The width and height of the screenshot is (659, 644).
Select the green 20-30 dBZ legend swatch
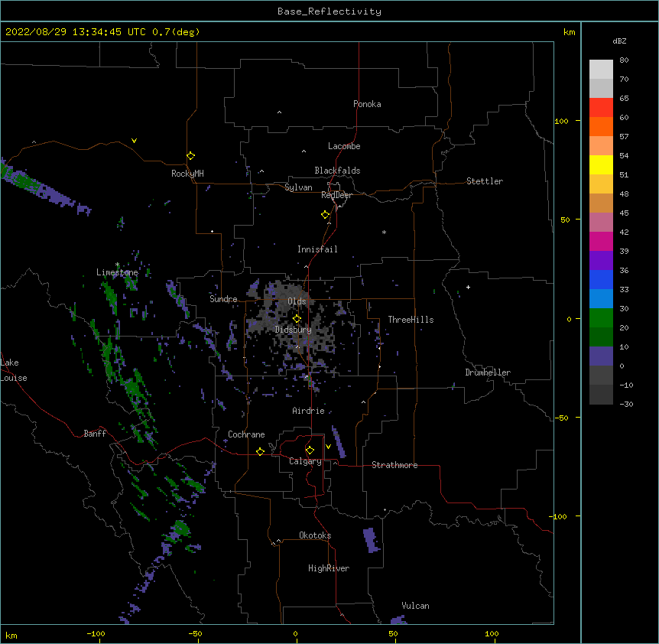point(601,318)
